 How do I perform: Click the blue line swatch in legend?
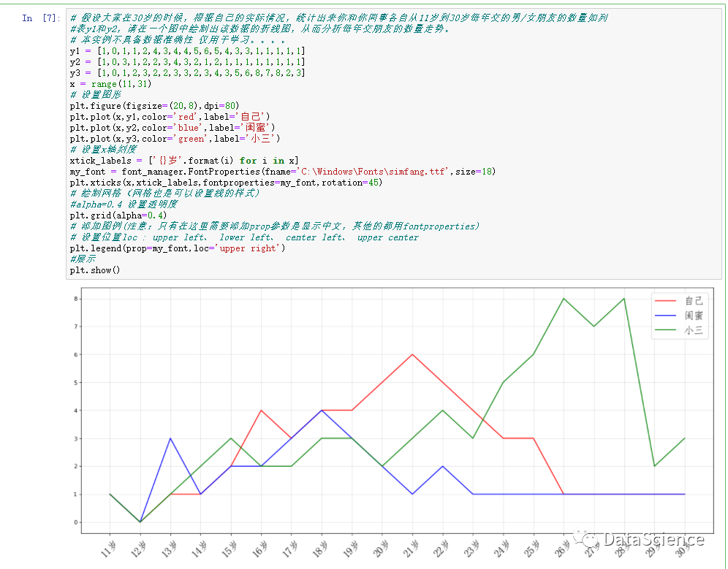(x=665, y=316)
